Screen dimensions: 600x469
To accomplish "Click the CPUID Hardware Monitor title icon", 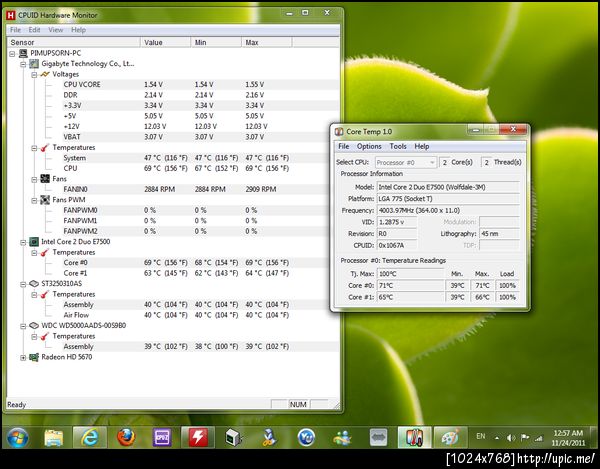I will (11, 15).
